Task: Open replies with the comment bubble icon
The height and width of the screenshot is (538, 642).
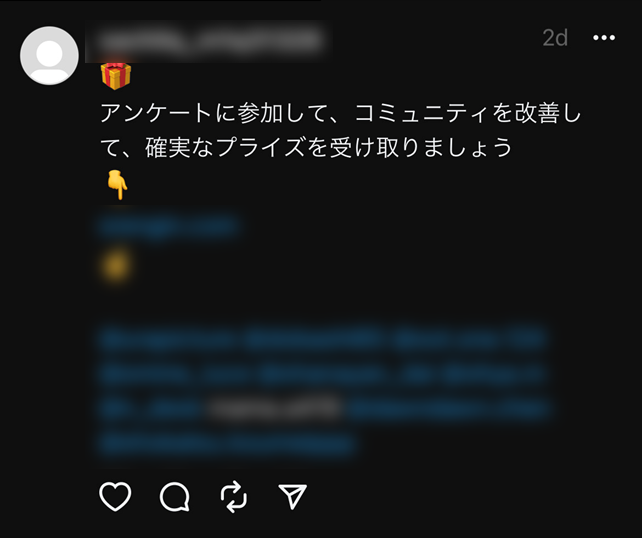Action: [175, 497]
